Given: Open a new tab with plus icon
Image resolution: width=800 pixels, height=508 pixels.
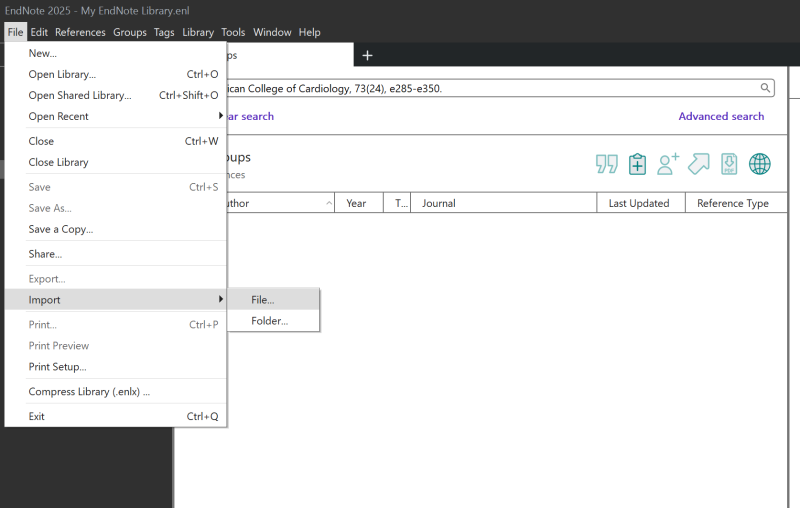Looking at the screenshot, I should (367, 55).
